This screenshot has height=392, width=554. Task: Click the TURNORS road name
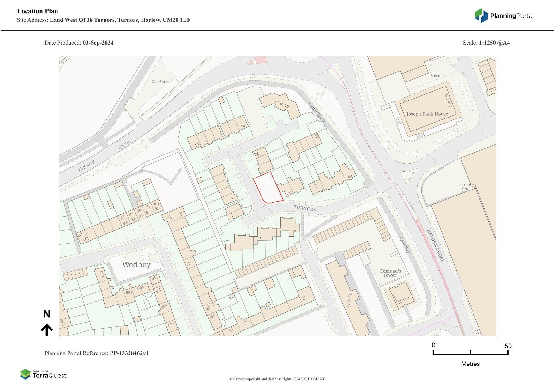click(305, 208)
